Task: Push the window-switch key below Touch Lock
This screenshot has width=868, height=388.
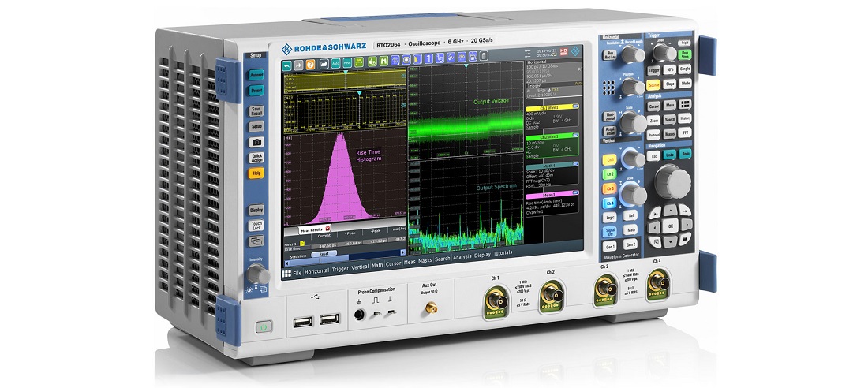Action: click(x=256, y=241)
